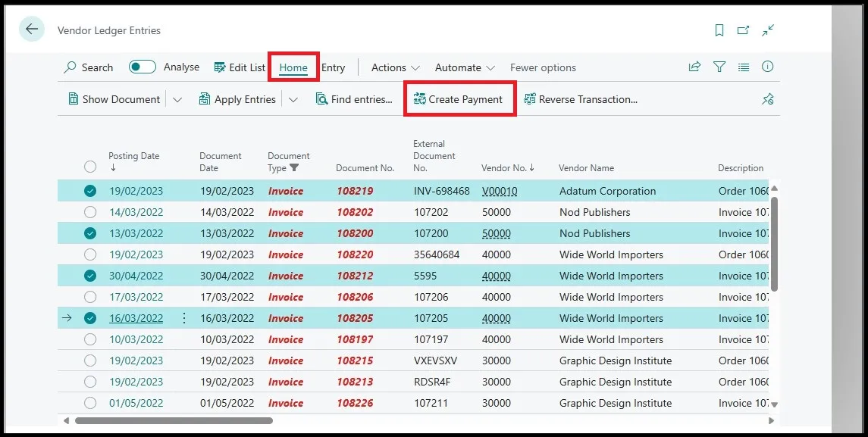Open the dropdown arrow beside Show Document
Screen dimensions: 868x437
177,99
